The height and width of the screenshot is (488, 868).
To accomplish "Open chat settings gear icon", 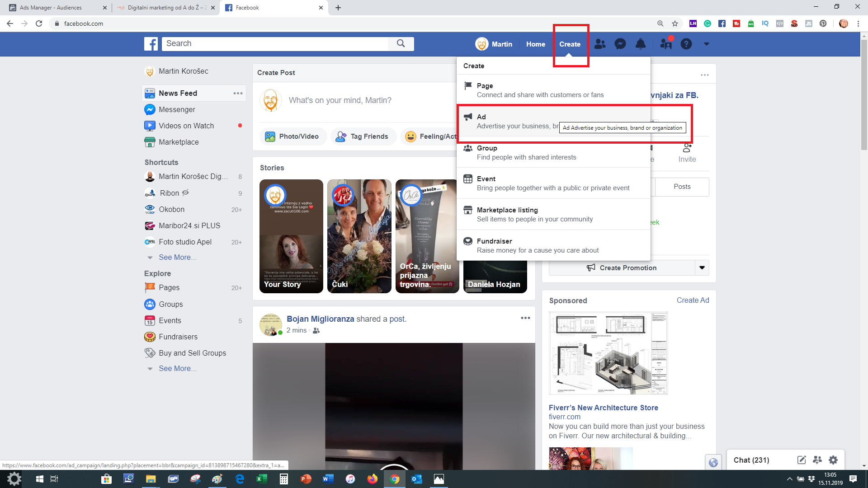I will click(833, 460).
